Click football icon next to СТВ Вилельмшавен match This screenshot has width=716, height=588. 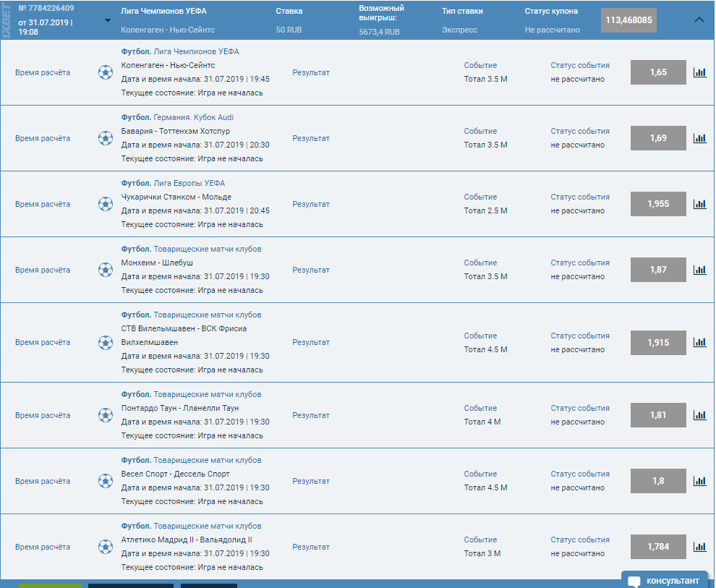click(106, 343)
